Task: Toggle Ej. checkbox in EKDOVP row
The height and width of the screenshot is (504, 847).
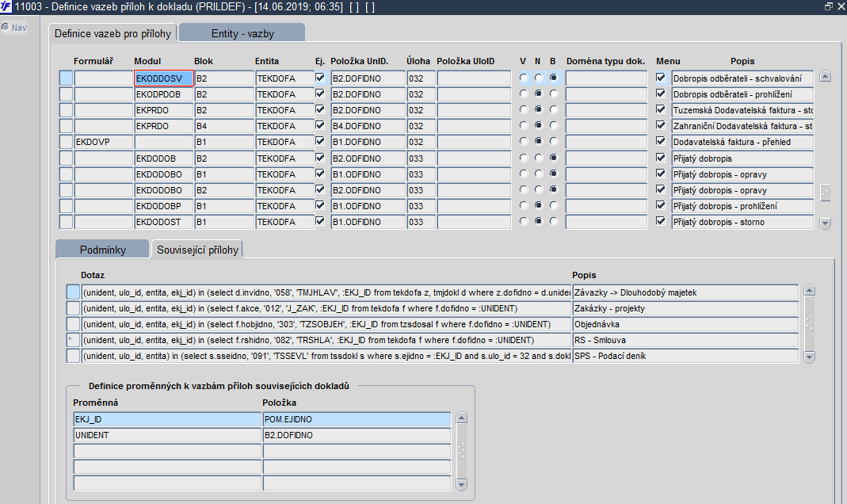Action: coord(320,142)
